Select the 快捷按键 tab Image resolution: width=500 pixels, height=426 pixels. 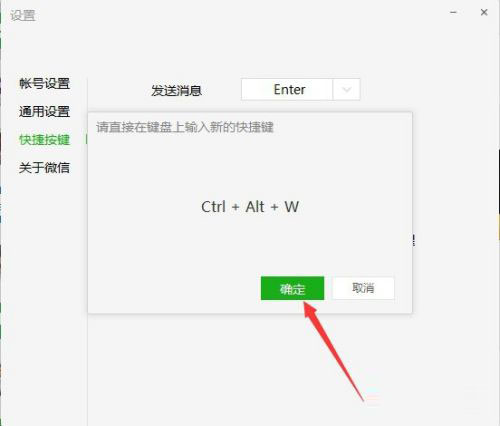[44, 140]
